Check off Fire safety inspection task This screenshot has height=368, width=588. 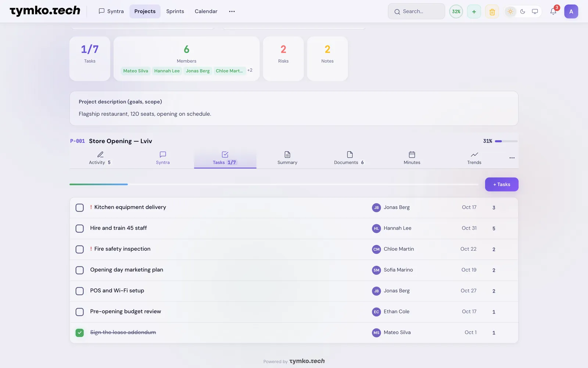(80, 250)
